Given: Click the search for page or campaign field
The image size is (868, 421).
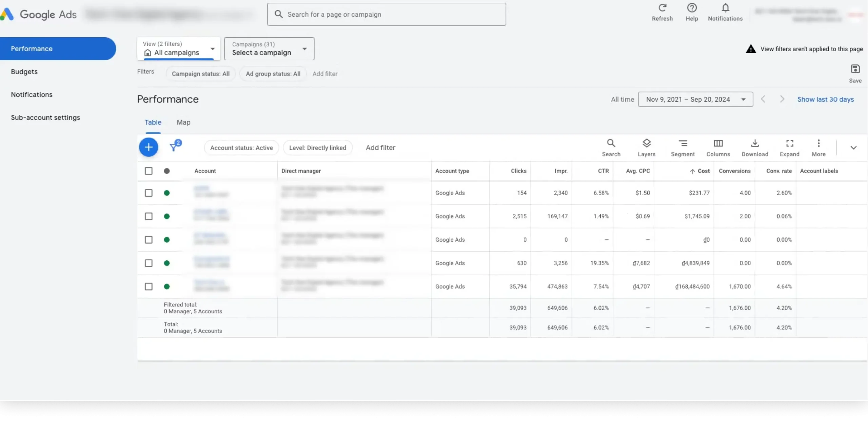Looking at the screenshot, I should pyautogui.click(x=387, y=14).
